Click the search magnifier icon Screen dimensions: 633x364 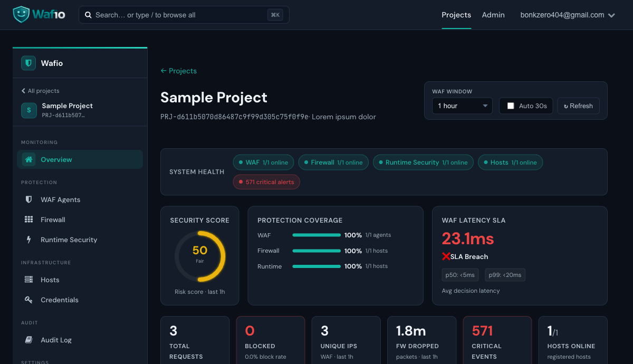point(88,15)
